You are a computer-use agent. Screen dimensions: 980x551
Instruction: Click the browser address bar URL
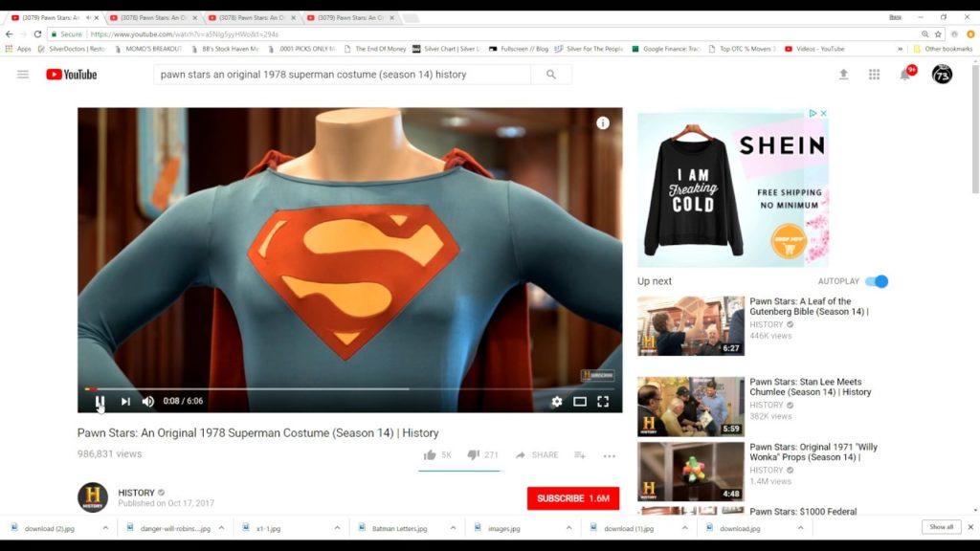point(185,34)
